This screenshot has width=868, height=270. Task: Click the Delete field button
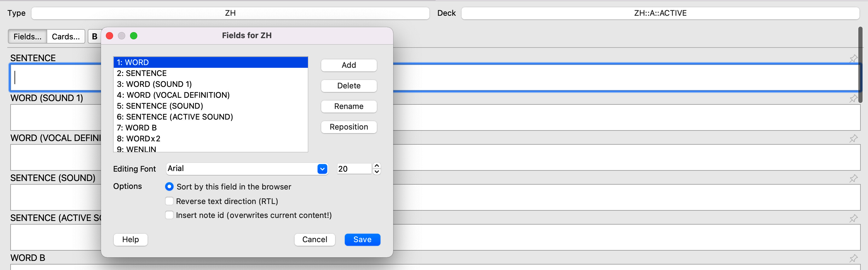[349, 86]
